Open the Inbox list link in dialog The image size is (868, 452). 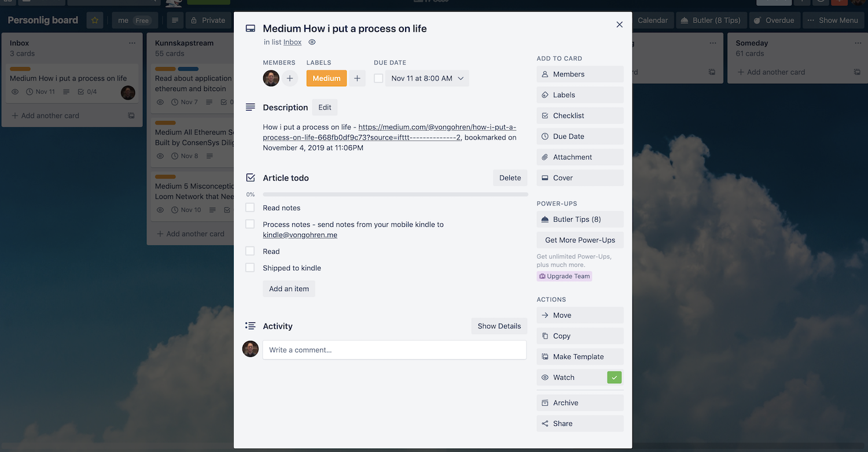point(292,42)
